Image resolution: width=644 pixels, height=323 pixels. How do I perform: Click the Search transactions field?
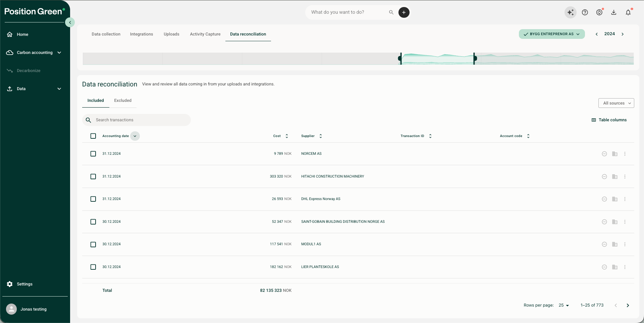[x=137, y=120]
